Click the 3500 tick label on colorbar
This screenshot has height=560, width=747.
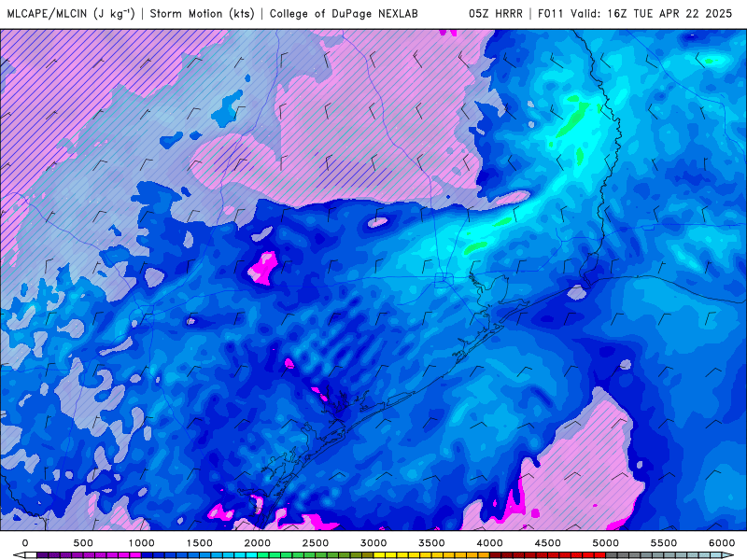coord(431,543)
